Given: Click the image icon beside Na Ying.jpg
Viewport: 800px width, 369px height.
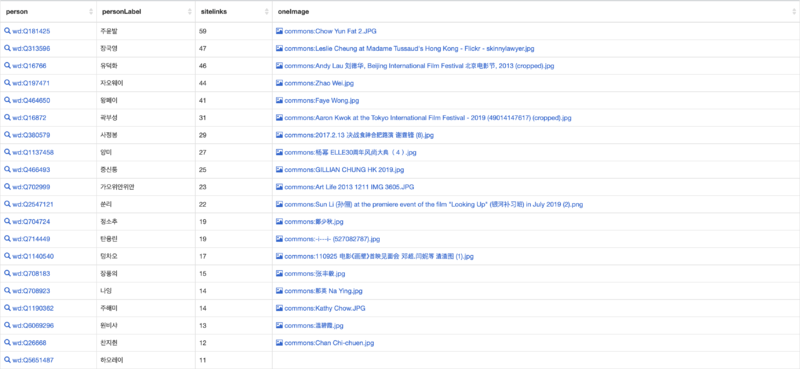Looking at the screenshot, I should (x=279, y=291).
